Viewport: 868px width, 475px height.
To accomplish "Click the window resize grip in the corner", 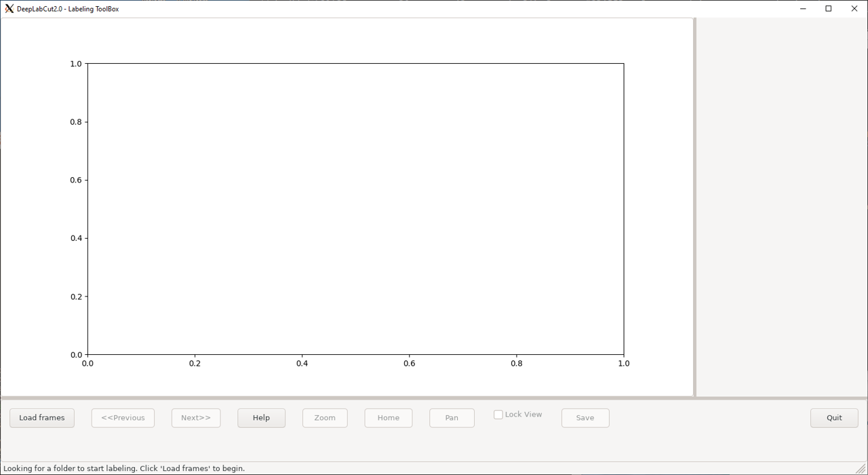I will pos(861,469).
